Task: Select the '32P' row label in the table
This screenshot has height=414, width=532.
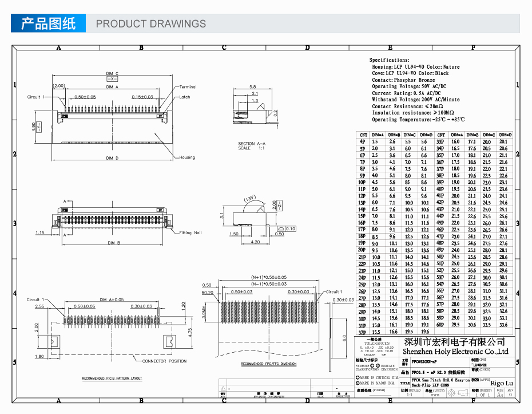Action: point(362,332)
